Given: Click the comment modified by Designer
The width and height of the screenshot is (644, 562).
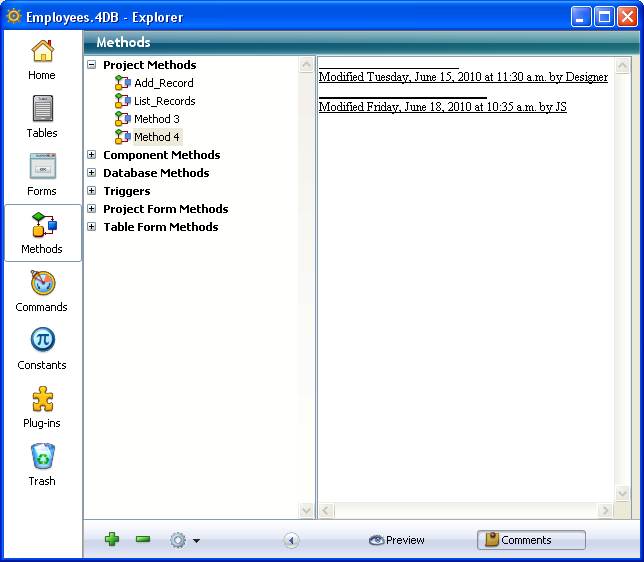Looking at the screenshot, I should [x=463, y=77].
